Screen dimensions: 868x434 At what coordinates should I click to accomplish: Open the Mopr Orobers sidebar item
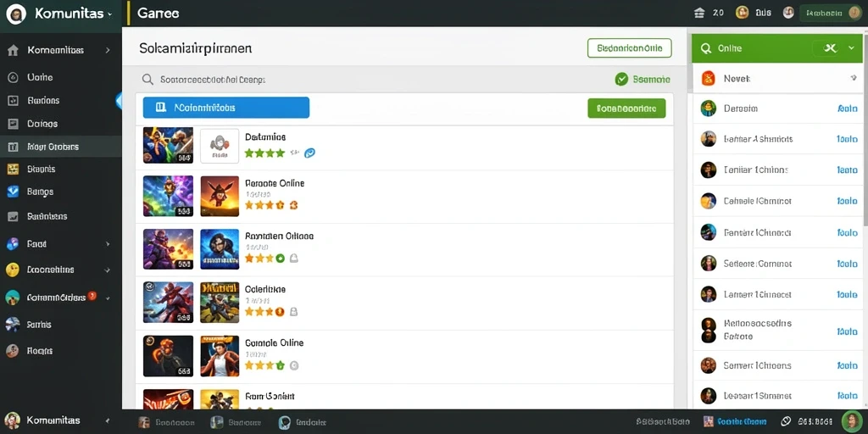[x=61, y=147]
